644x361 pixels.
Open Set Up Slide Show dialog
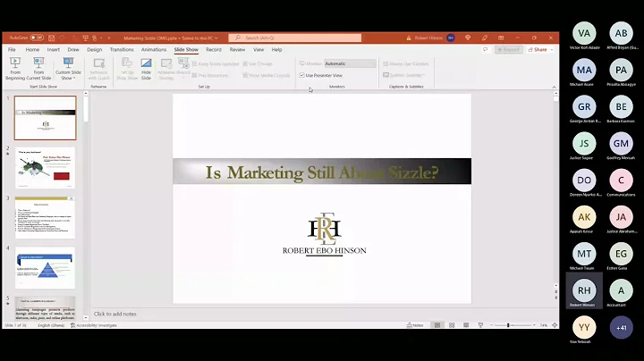click(127, 69)
